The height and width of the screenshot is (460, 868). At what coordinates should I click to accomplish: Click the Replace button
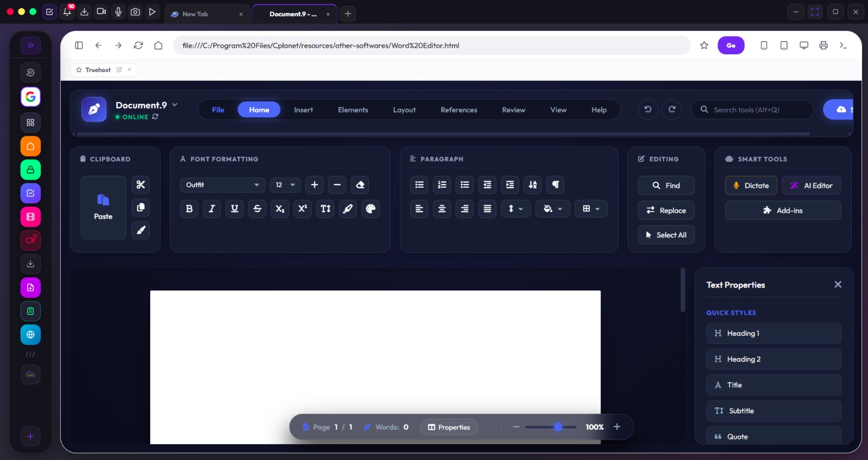(666, 210)
